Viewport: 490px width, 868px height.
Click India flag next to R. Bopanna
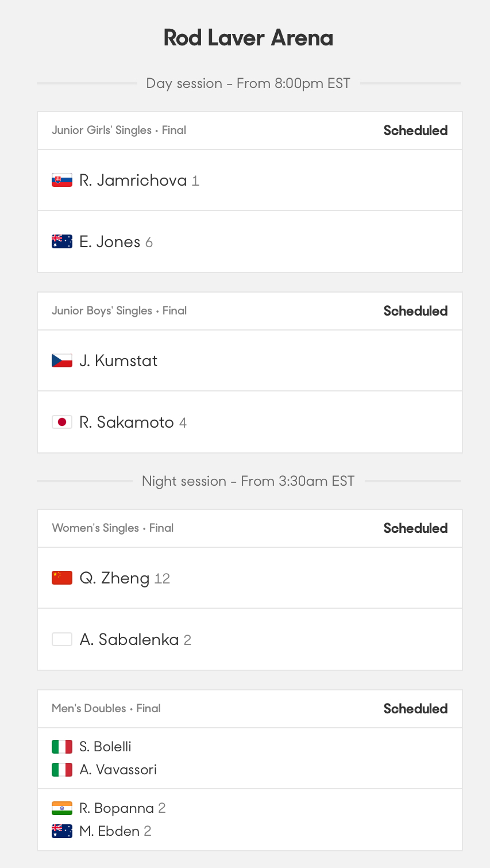coord(62,808)
